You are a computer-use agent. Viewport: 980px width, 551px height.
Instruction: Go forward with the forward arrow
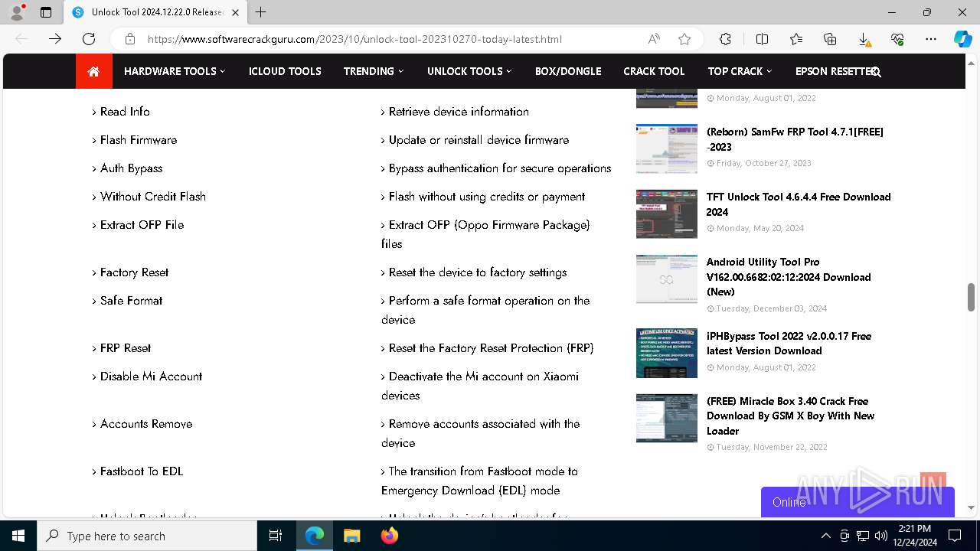[55, 39]
